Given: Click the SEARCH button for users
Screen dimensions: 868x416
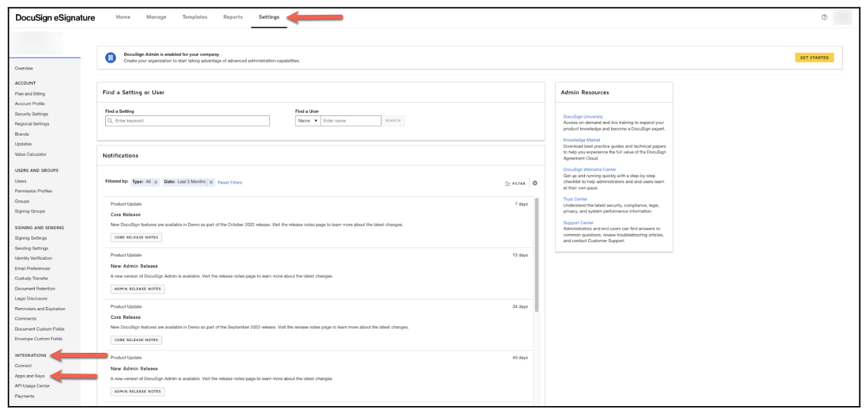Looking at the screenshot, I should click(x=393, y=121).
